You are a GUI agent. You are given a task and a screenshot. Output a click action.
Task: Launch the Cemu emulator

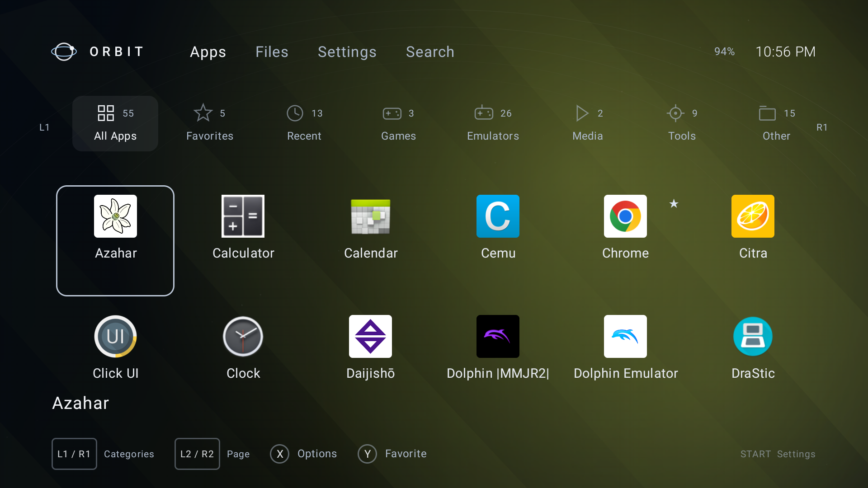(498, 216)
